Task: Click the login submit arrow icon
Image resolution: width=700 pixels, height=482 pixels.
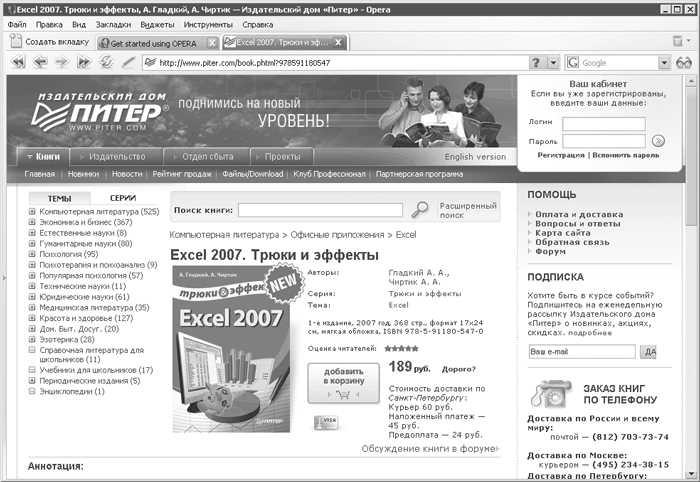Action: [x=658, y=141]
